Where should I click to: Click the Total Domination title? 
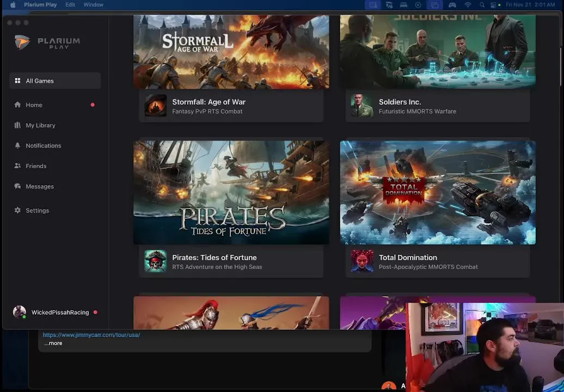point(408,258)
